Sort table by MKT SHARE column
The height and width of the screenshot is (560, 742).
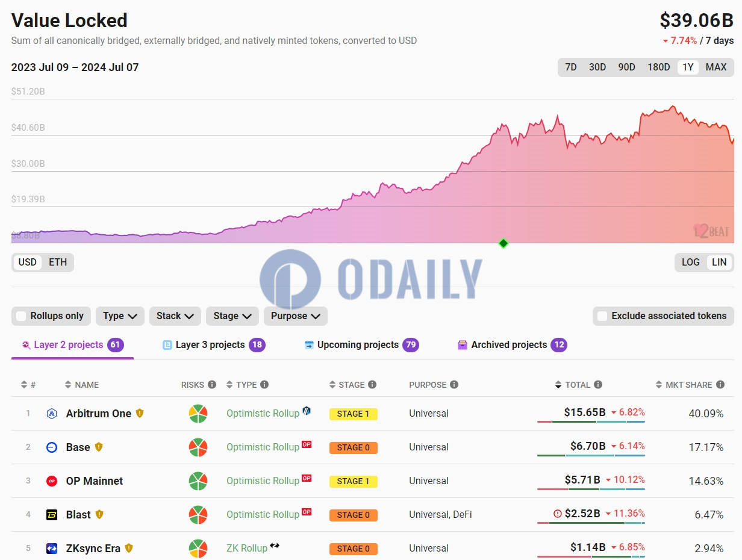point(685,385)
